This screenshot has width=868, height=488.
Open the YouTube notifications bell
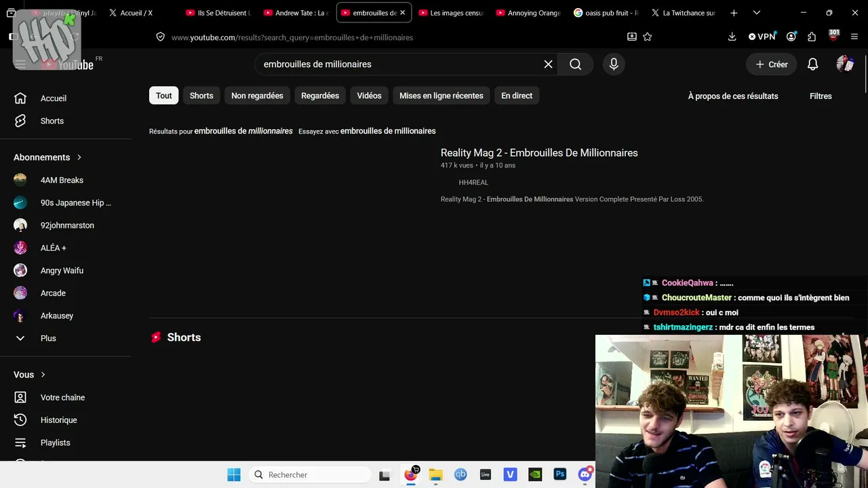(812, 64)
